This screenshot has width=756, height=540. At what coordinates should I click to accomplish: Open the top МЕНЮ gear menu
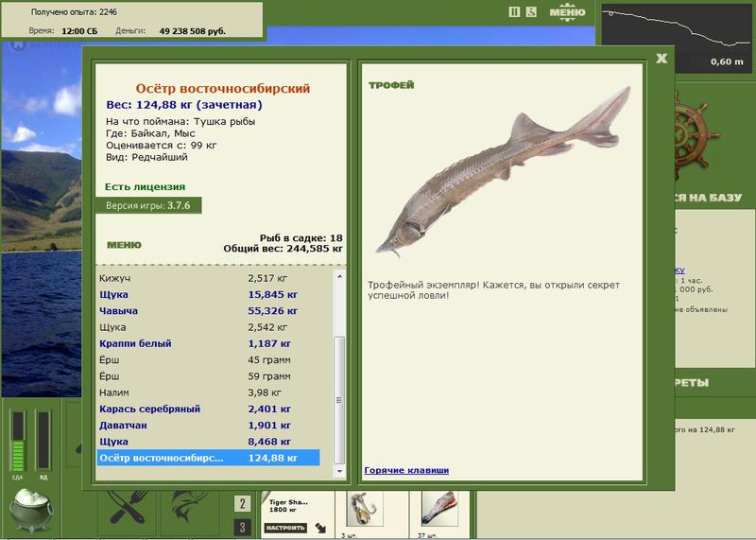568,12
